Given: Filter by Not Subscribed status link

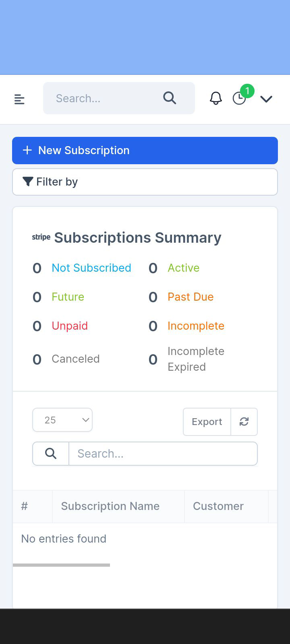Looking at the screenshot, I should (x=91, y=268).
